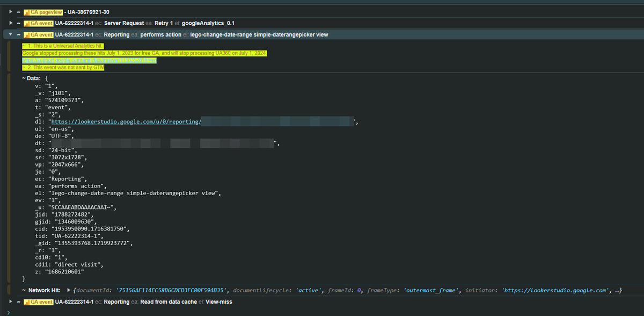644x316 pixels.
Task: Select the cid: "1953950090.1716381750" value
Action: [88, 229]
